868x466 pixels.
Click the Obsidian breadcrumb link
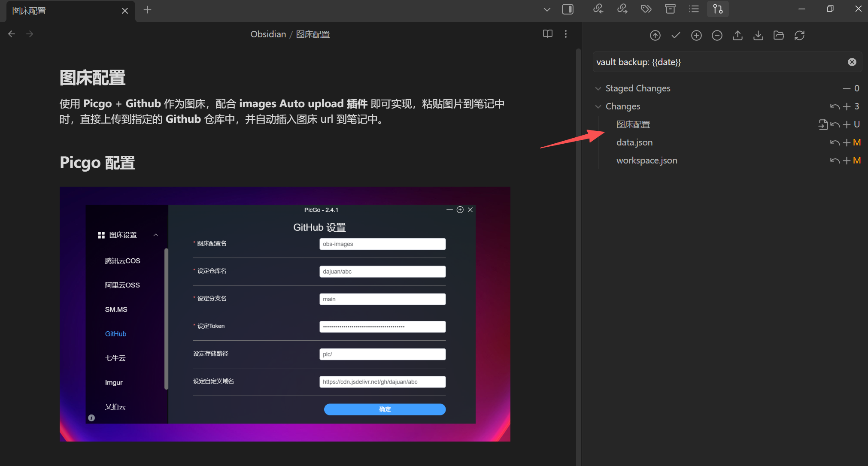pyautogui.click(x=268, y=34)
